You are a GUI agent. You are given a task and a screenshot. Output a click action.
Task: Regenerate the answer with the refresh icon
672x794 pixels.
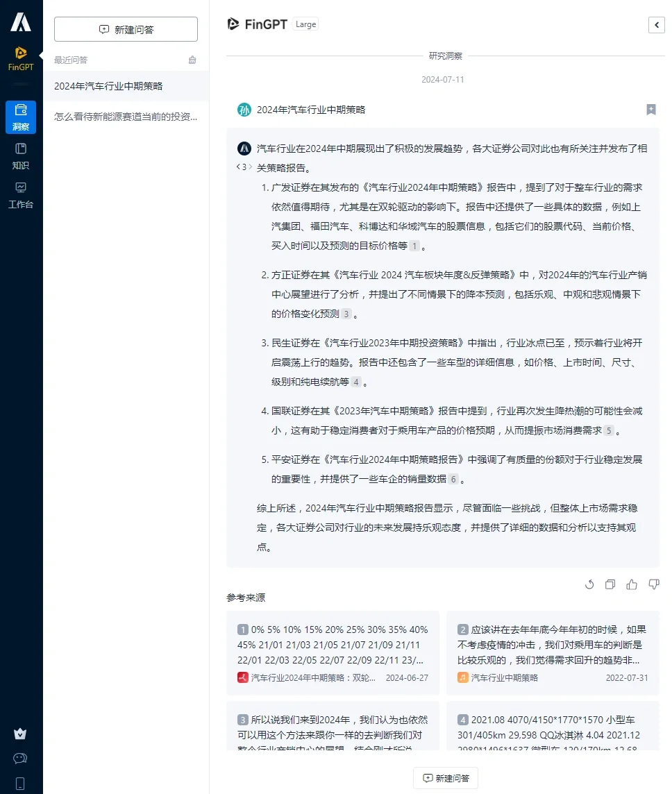pyautogui.click(x=589, y=584)
